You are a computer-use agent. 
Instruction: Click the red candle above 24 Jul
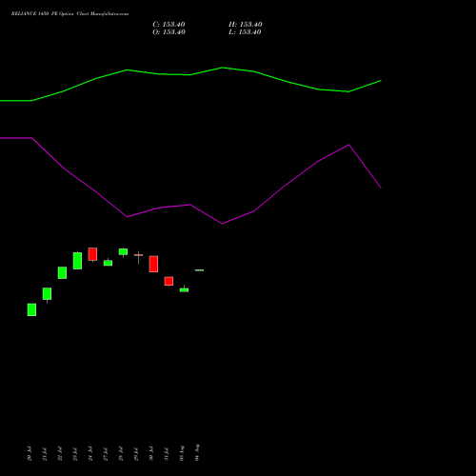92,254
